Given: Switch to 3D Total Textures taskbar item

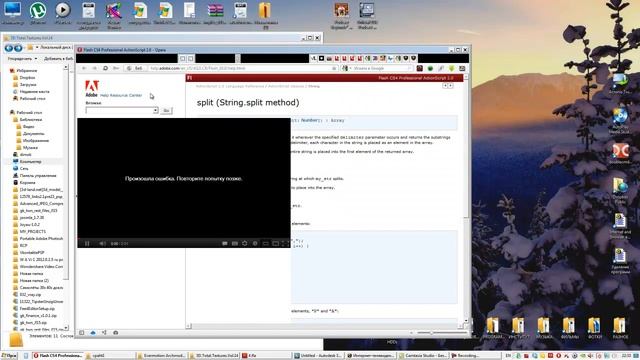Looking at the screenshot, I should [213, 356].
